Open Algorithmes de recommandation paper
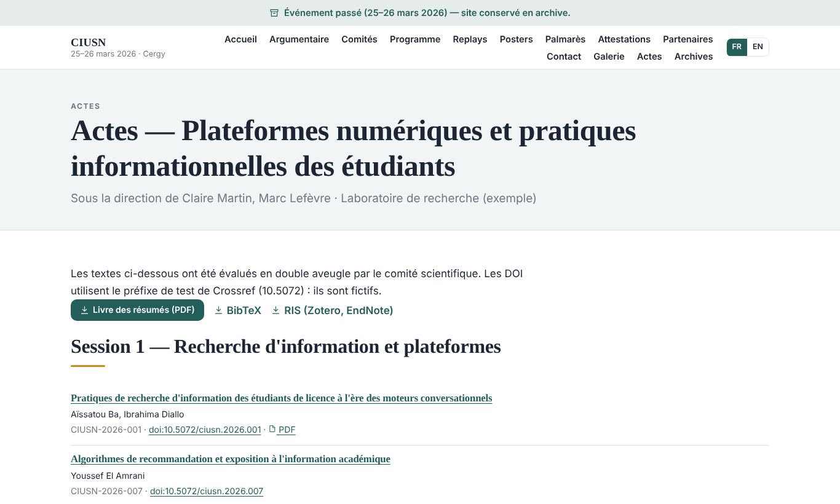Image resolution: width=840 pixels, height=504 pixels. [231, 459]
